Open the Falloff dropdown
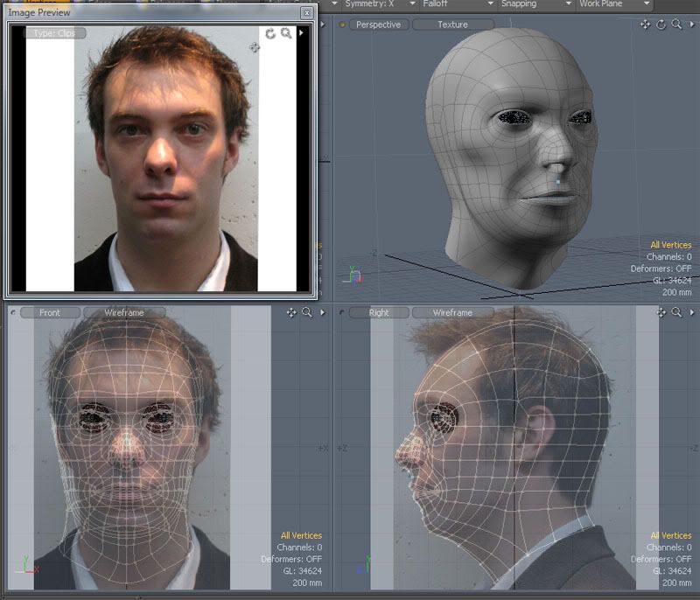The width and height of the screenshot is (700, 600). (451, 4)
